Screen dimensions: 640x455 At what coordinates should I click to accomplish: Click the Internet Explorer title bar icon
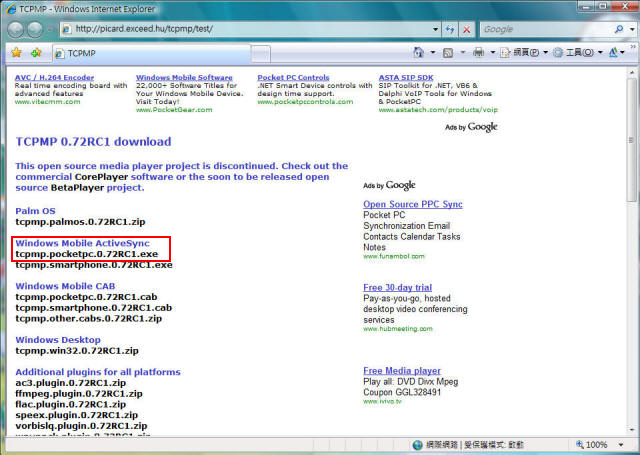point(11,8)
